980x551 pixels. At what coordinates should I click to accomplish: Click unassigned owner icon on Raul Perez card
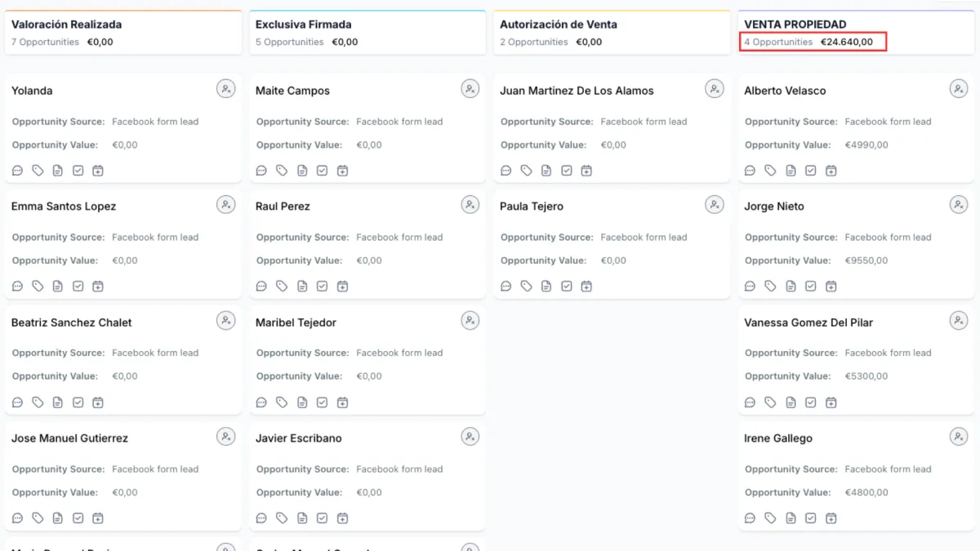pos(470,205)
